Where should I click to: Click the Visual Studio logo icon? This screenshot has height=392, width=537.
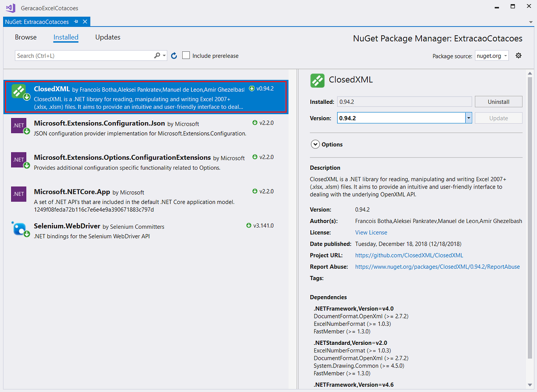click(10, 8)
